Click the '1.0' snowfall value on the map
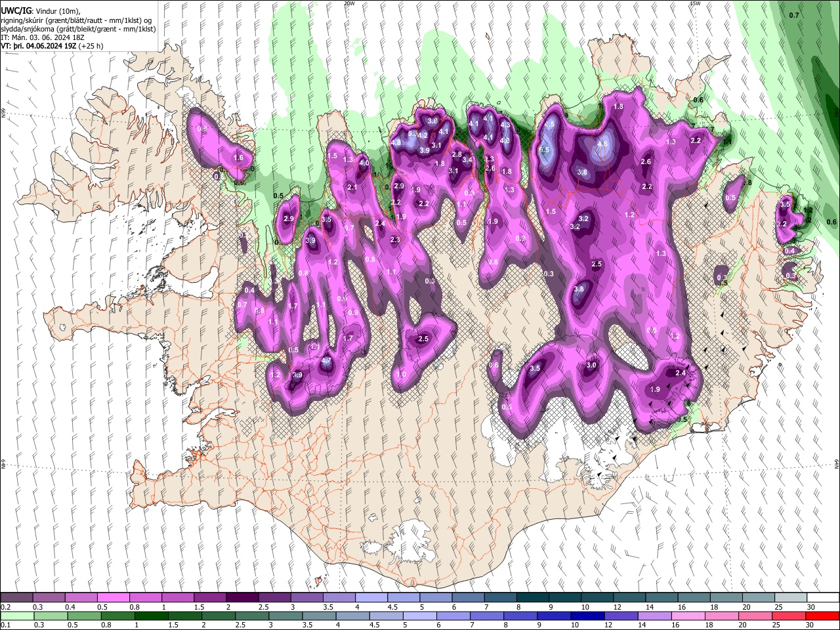The image size is (840, 630). coord(401,375)
